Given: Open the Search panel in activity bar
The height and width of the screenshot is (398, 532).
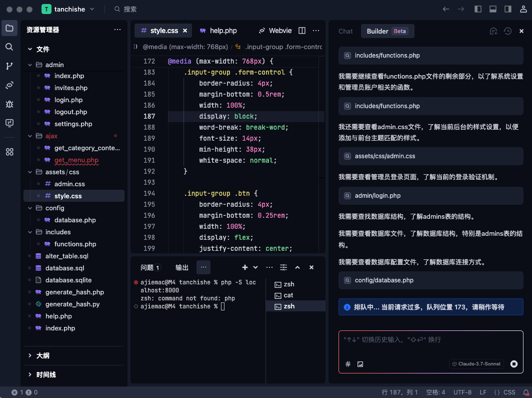Looking at the screenshot, I should coord(9,48).
